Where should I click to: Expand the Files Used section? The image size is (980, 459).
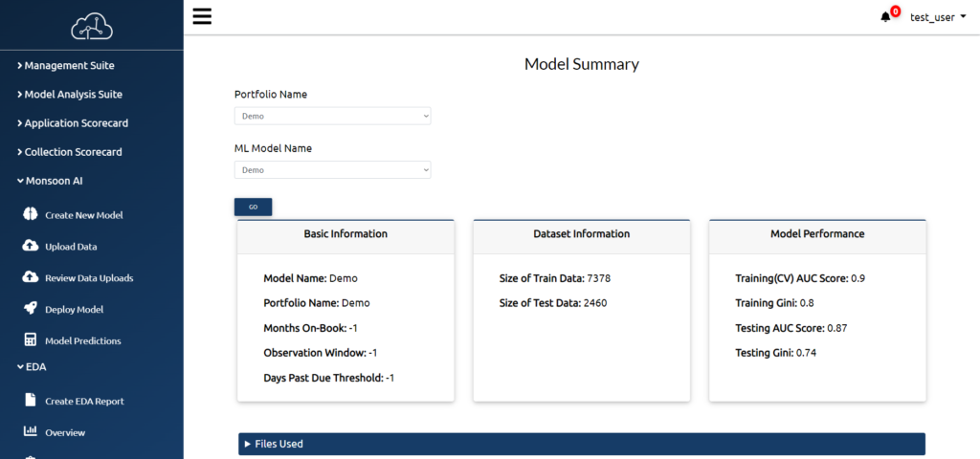[x=581, y=444]
